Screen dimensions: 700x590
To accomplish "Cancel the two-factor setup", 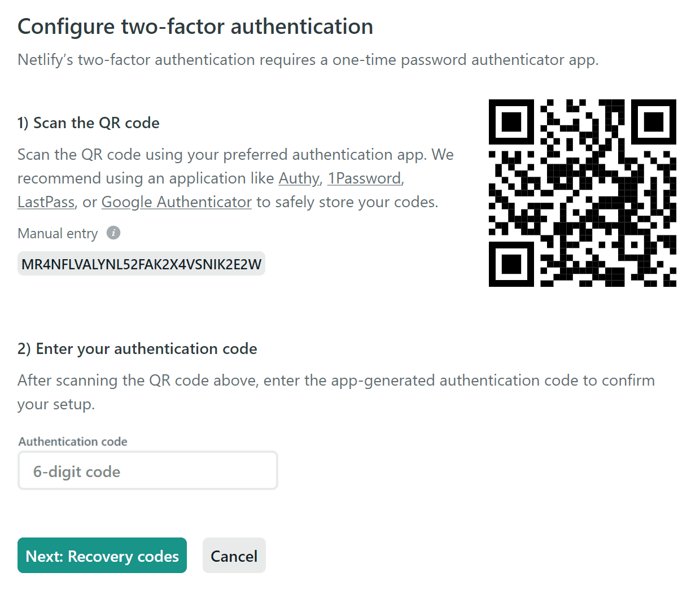I will pos(234,556).
